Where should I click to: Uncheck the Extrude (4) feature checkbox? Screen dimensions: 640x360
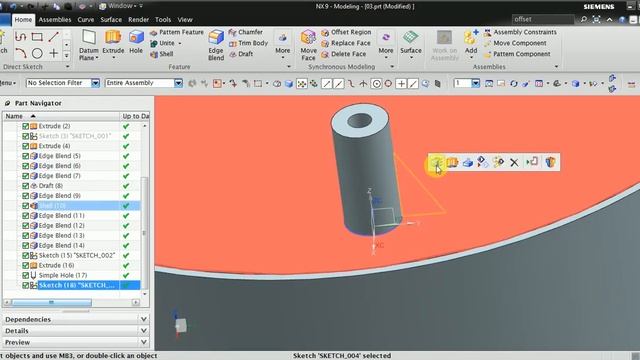coord(26,146)
